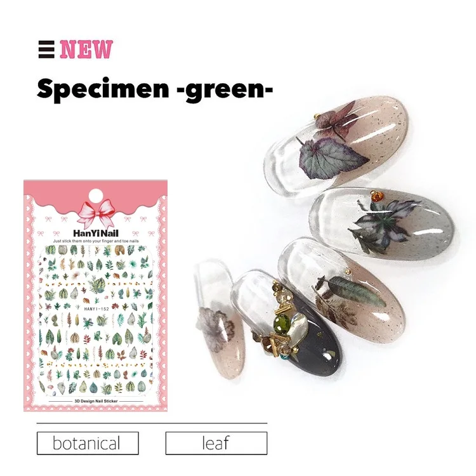Click the nail with purple-edged leaf
Image resolution: width=476 pixels, height=476 pixels.
coord(336,144)
